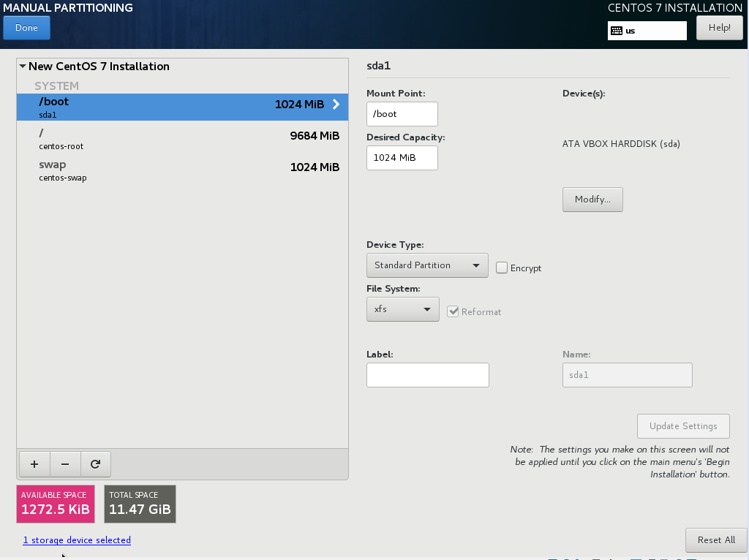Open the Help! button
The image size is (749, 560).
720,28
